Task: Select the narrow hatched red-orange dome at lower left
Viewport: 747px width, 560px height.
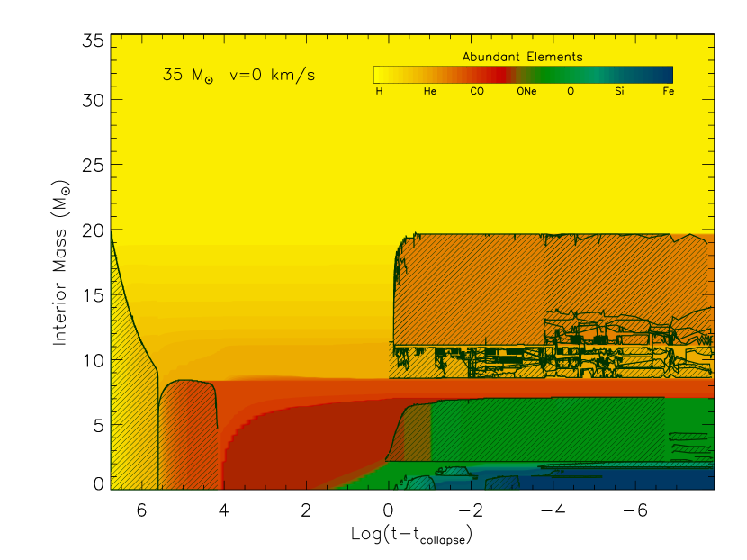Action: click(x=187, y=432)
